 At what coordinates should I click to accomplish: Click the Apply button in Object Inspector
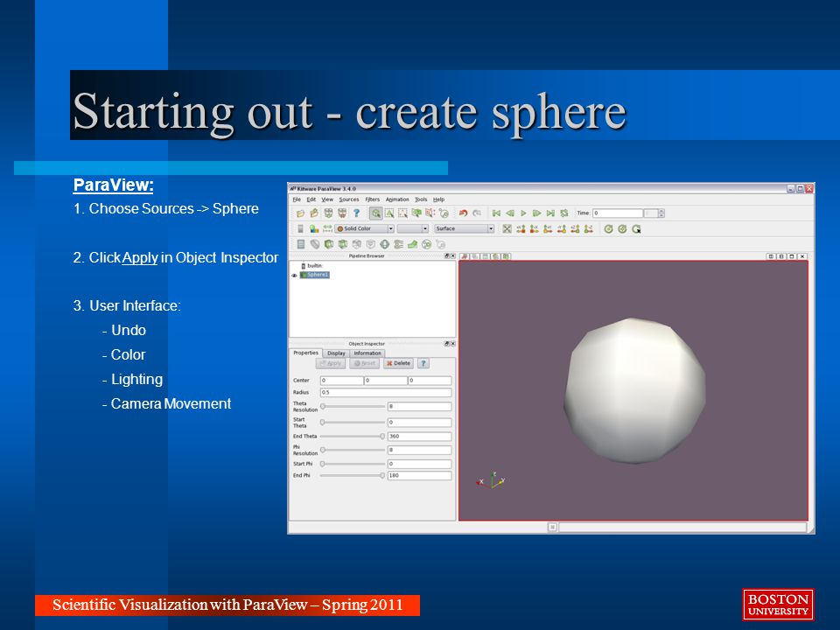[331, 363]
